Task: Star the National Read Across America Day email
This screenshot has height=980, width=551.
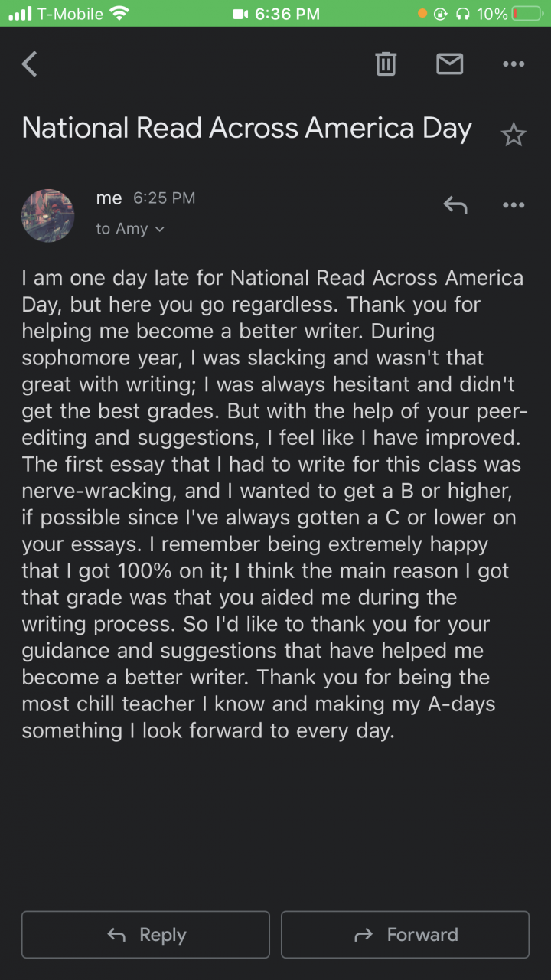Action: coord(513,136)
